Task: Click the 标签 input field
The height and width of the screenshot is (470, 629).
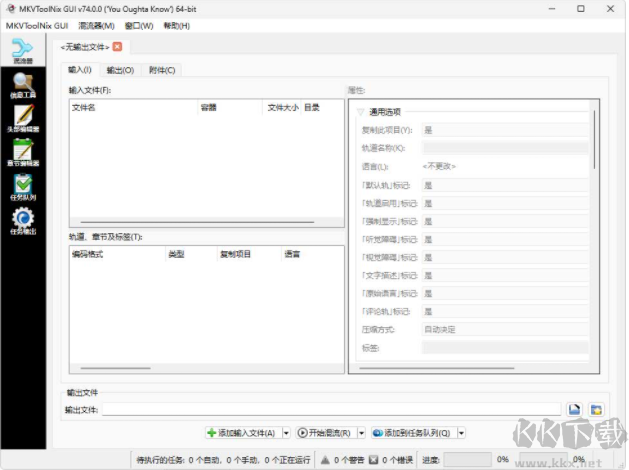Action: pyautogui.click(x=505, y=348)
